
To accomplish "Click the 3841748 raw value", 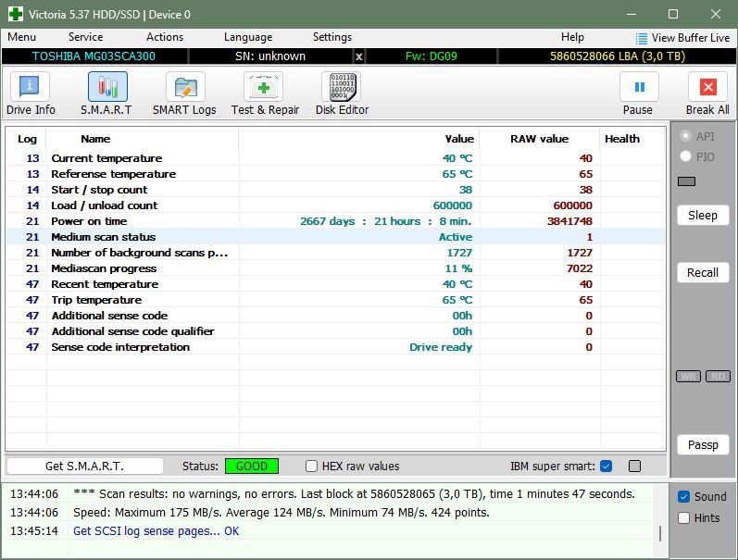I will (x=569, y=221).
